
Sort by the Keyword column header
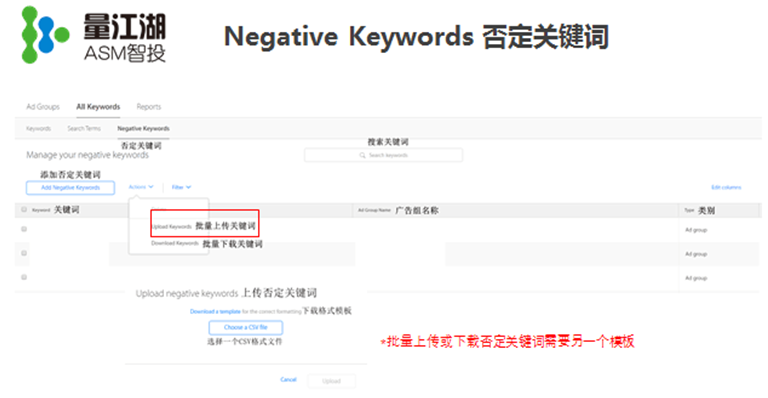click(x=41, y=210)
